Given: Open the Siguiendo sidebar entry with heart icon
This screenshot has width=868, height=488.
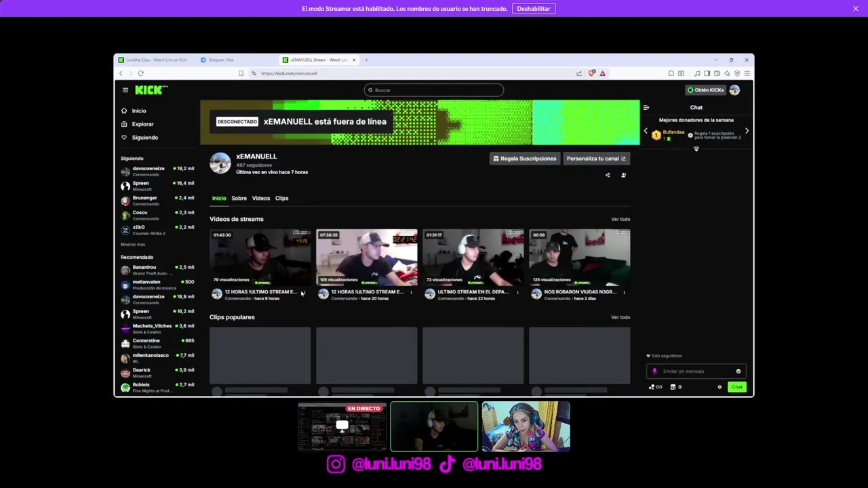Looking at the screenshot, I should pyautogui.click(x=139, y=138).
